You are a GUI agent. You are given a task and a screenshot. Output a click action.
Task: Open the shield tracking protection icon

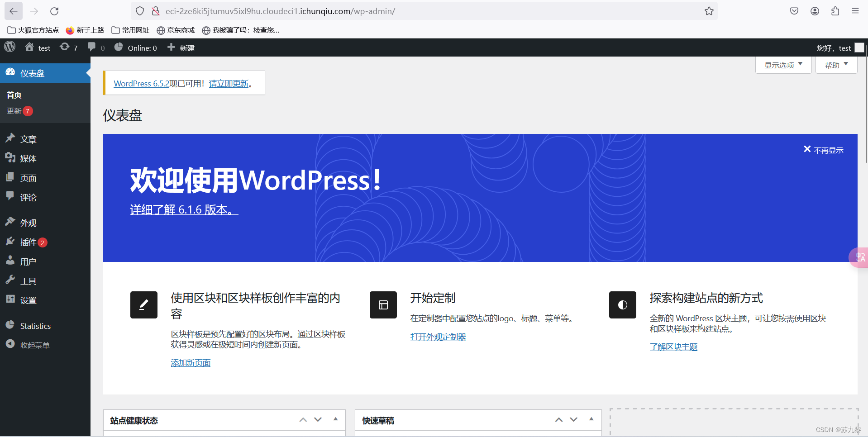point(140,11)
